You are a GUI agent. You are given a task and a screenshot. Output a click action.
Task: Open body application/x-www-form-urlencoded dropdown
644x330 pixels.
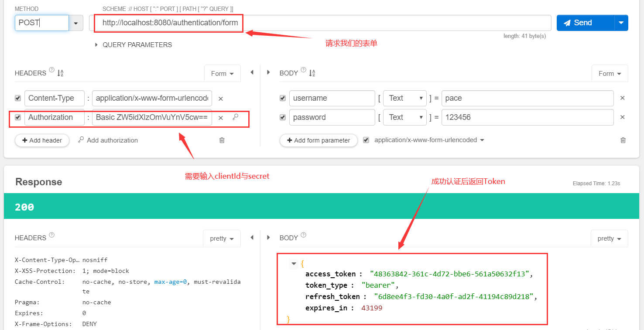[429, 140]
